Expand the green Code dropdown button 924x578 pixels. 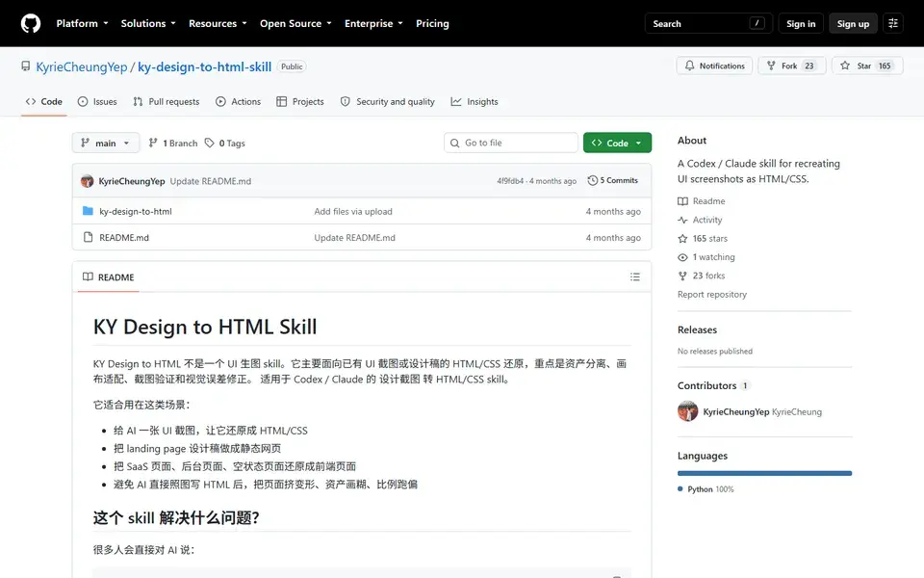tap(617, 143)
